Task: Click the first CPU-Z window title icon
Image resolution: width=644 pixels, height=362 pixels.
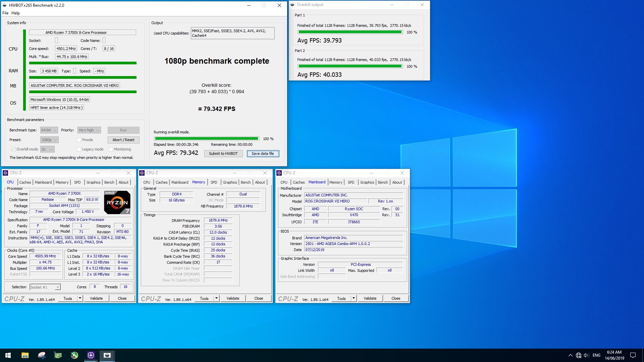Action: (x=5, y=173)
